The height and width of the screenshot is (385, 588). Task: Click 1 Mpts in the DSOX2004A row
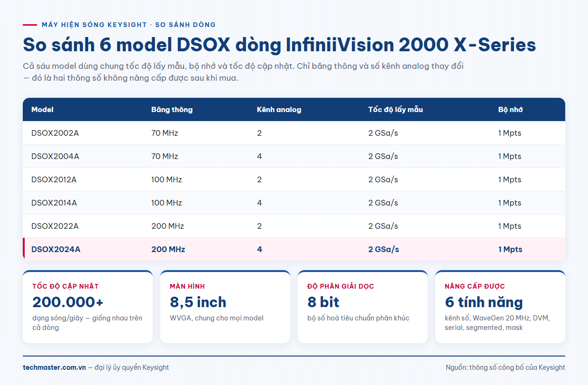click(x=510, y=156)
